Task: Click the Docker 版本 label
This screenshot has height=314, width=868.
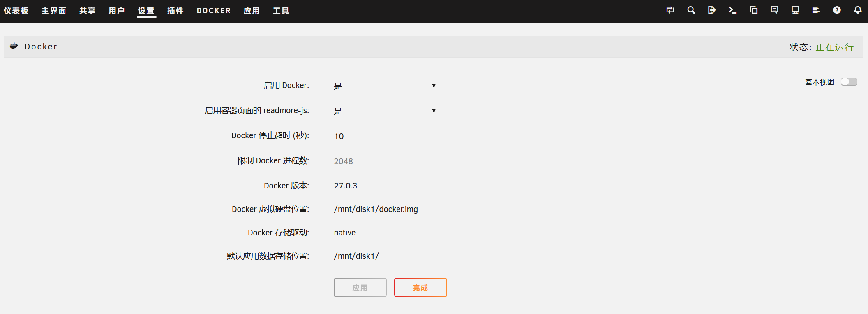Action: coord(286,186)
